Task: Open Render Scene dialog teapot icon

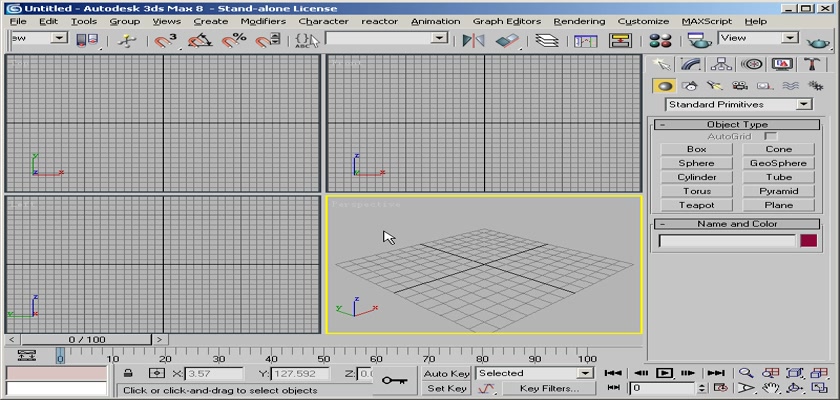Action: (x=699, y=40)
